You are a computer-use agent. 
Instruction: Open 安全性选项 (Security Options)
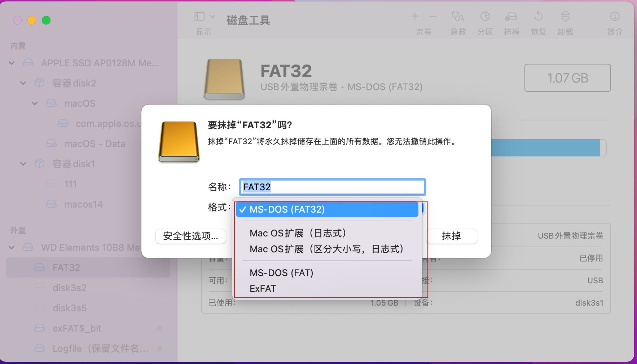click(190, 236)
